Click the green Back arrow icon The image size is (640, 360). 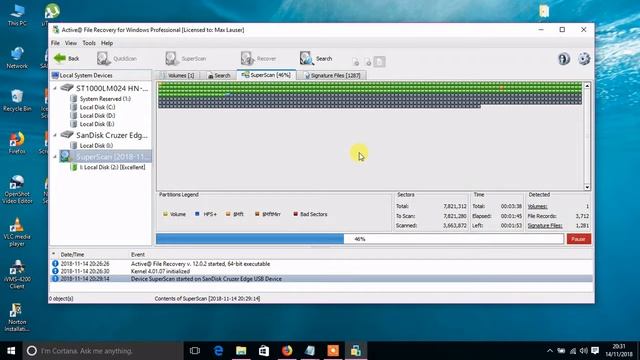point(60,58)
